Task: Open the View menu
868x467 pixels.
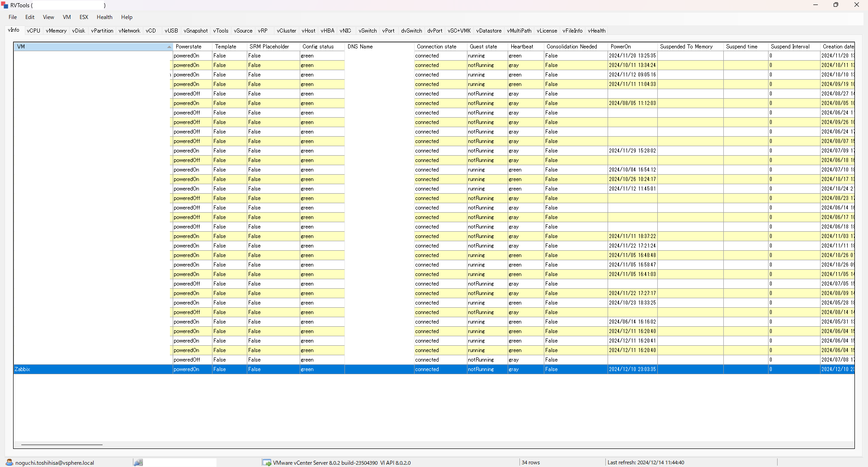Action: click(x=48, y=17)
